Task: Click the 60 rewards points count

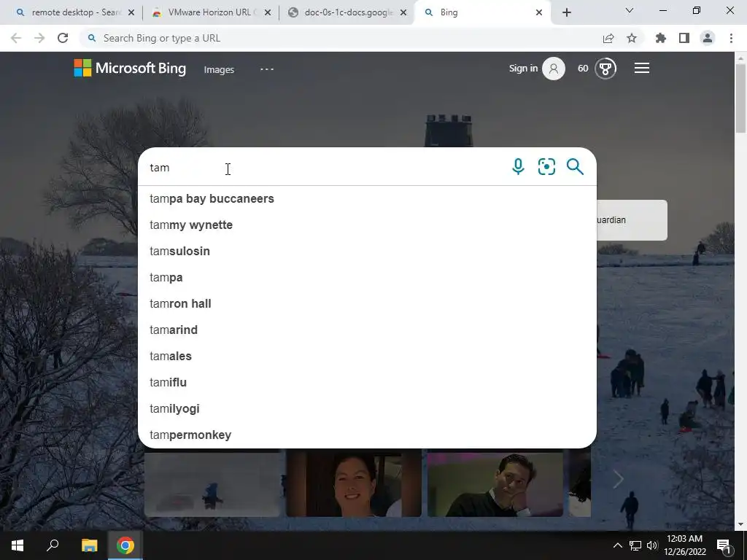Action: click(583, 69)
